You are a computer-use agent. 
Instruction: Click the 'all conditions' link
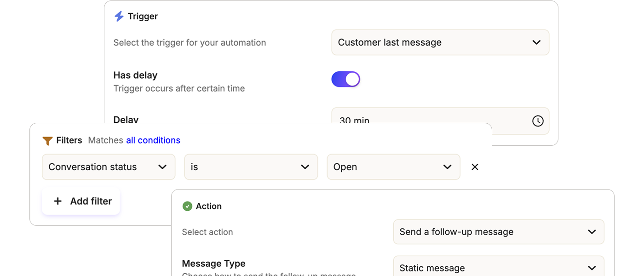153,140
